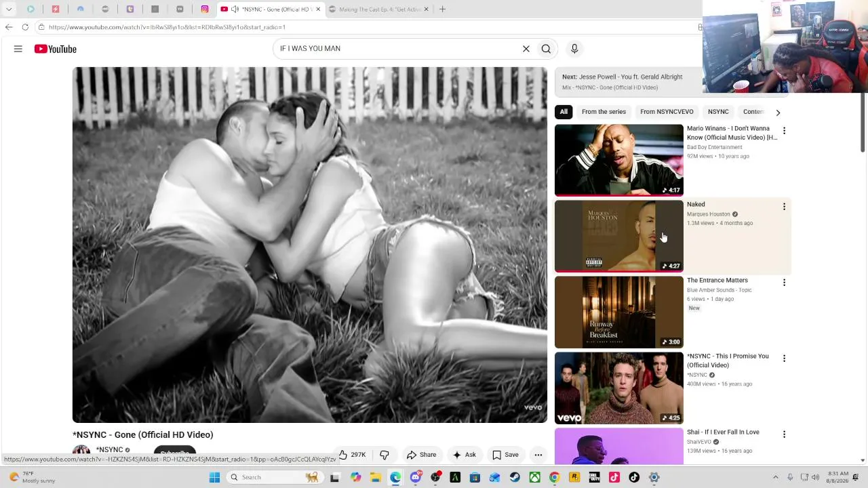The image size is (868, 488).
Task: Open the pinned Instagram tab
Action: point(205,9)
